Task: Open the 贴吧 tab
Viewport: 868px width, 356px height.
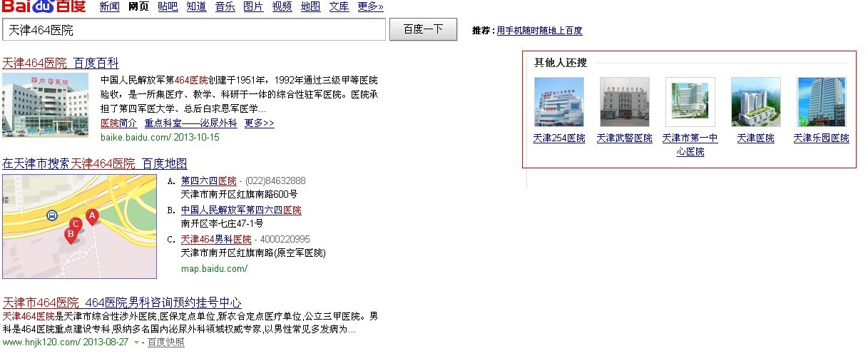Action: (168, 6)
